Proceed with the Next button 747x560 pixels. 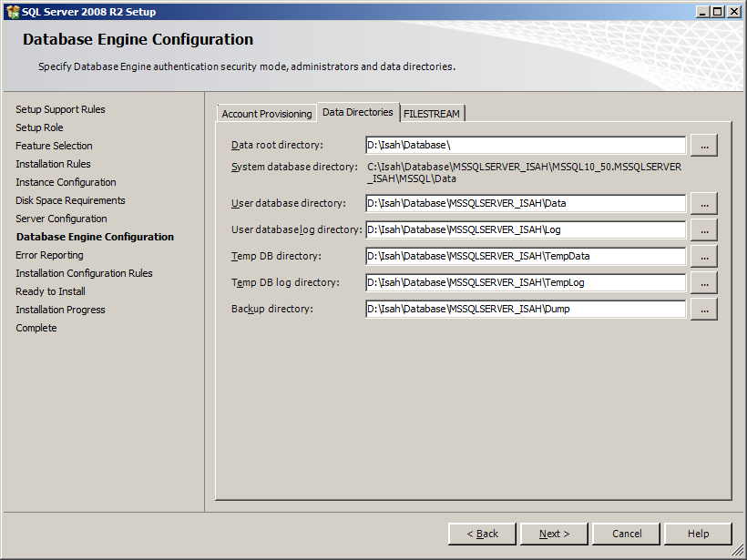553,534
